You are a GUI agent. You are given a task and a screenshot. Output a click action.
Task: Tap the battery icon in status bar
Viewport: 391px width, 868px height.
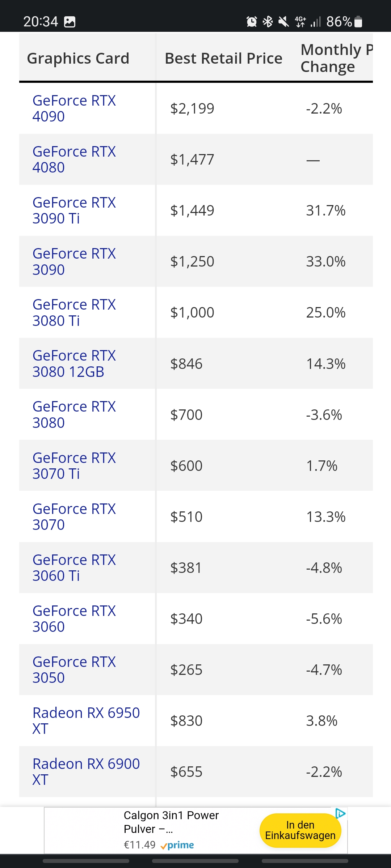click(358, 22)
